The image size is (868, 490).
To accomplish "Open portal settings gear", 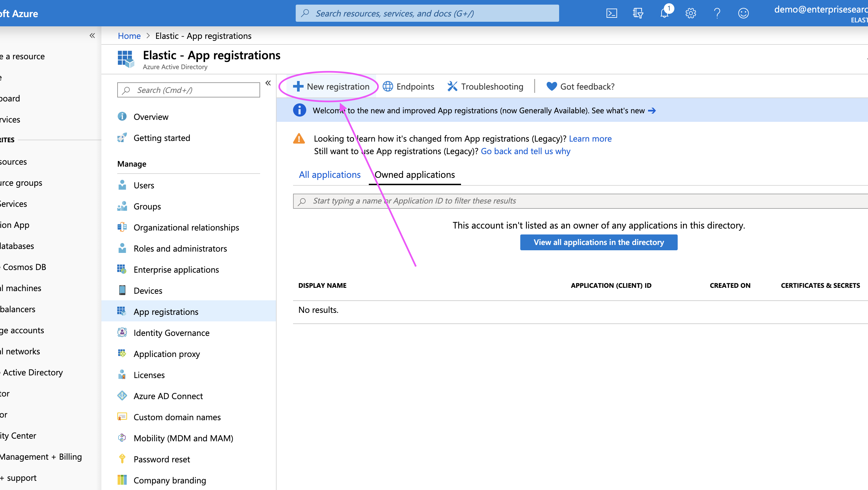I will [x=691, y=13].
